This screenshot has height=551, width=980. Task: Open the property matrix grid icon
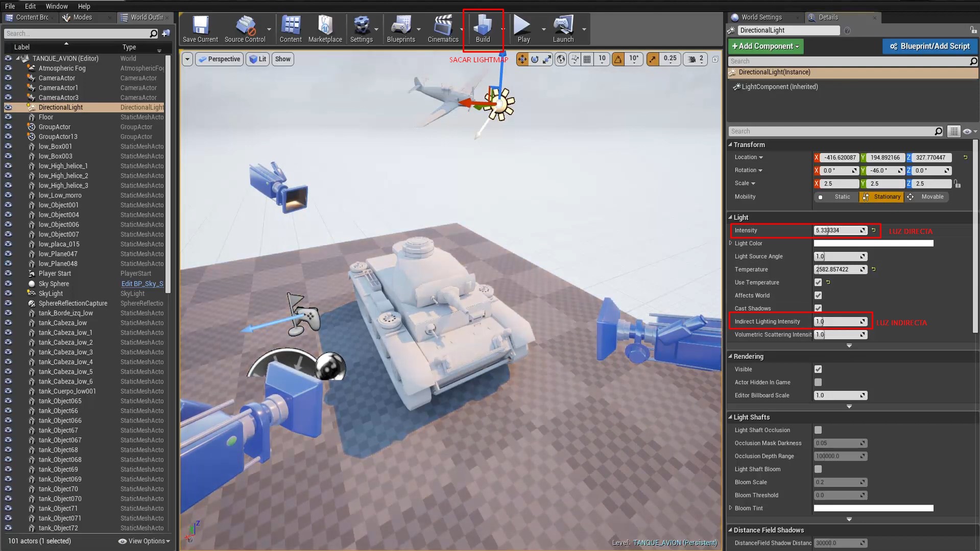pos(953,131)
